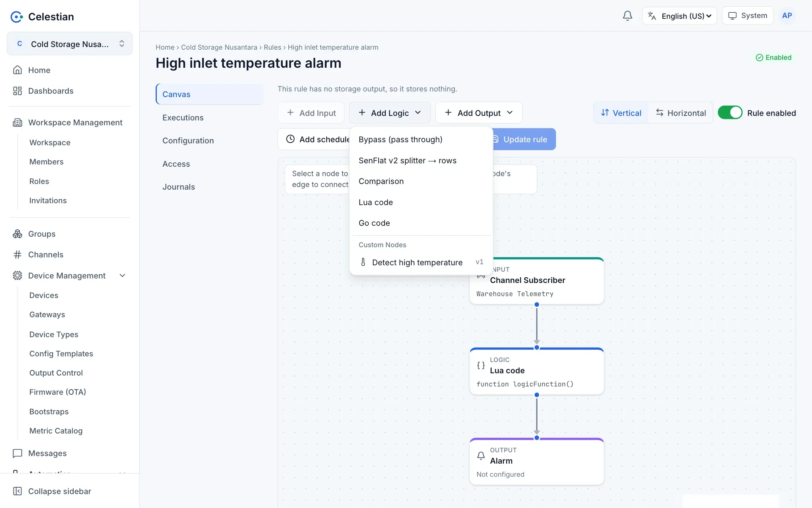Collapse the Device Management section chevron
812x508 pixels.
(x=122, y=275)
